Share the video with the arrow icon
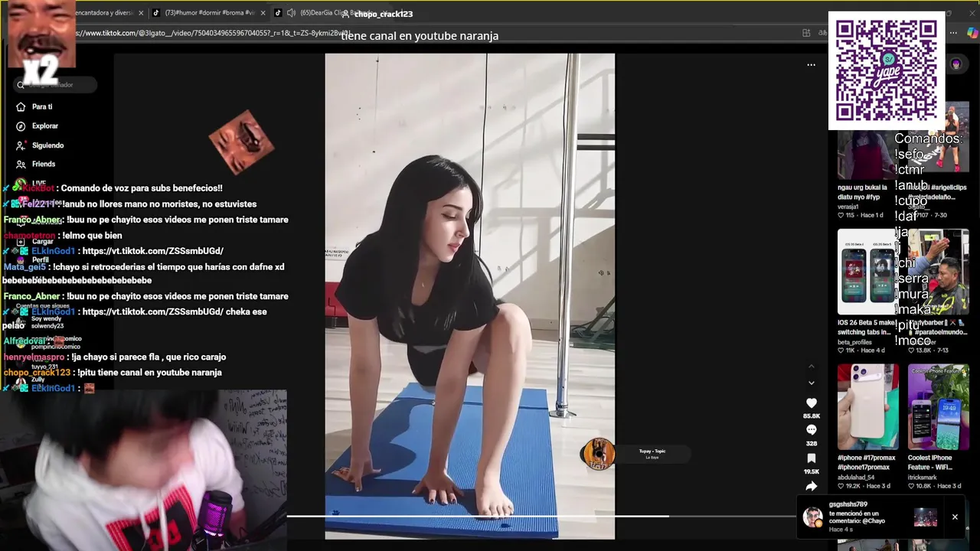980x551 pixels. point(811,486)
